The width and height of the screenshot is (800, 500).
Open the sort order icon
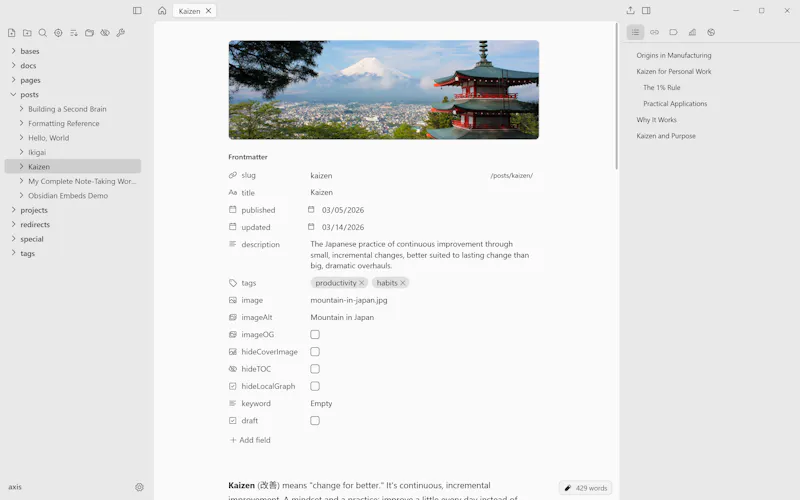point(74,33)
